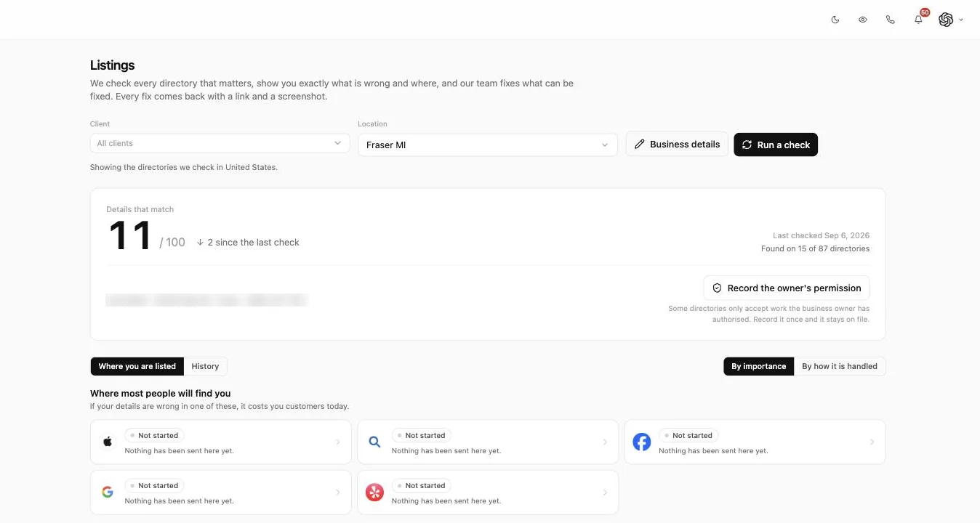Click 'Showing the directories we check in United States.'

(x=184, y=167)
